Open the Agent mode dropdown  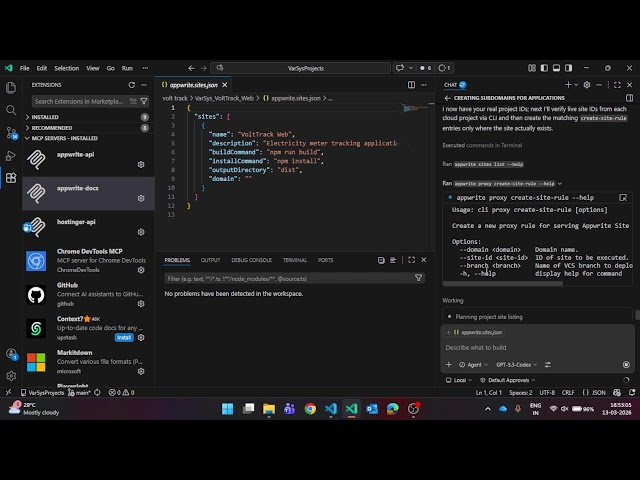coord(473,364)
